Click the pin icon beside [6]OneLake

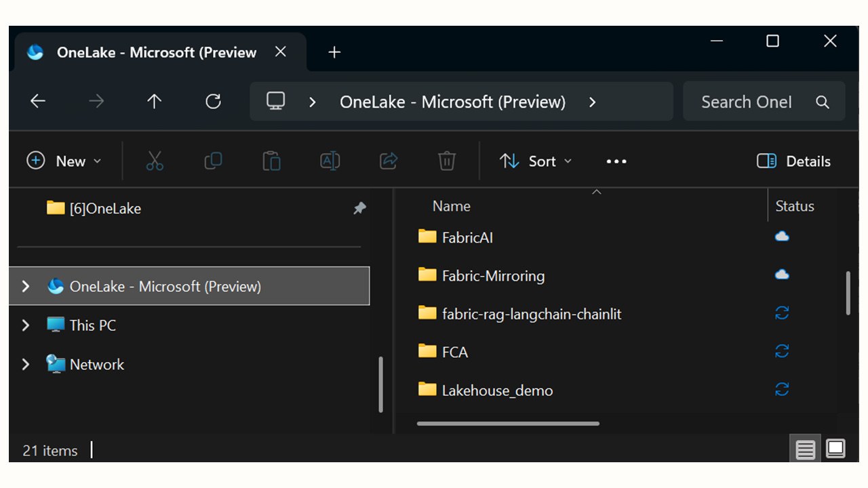coord(359,209)
